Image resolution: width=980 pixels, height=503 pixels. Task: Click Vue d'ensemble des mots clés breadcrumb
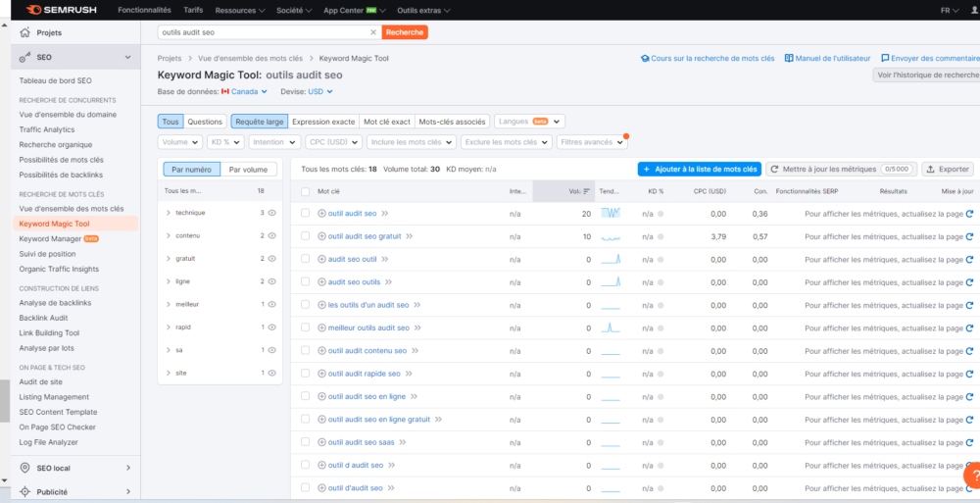tap(250, 58)
